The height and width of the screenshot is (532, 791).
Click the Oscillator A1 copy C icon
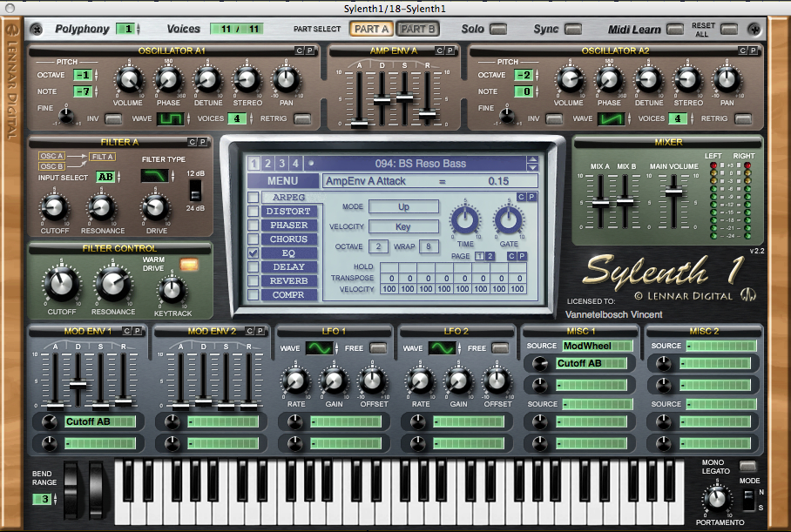click(x=299, y=51)
